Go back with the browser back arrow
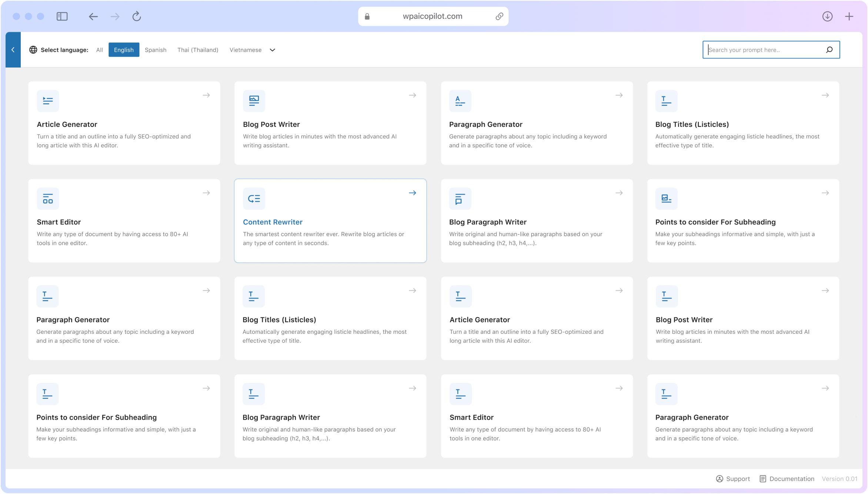 [93, 16]
